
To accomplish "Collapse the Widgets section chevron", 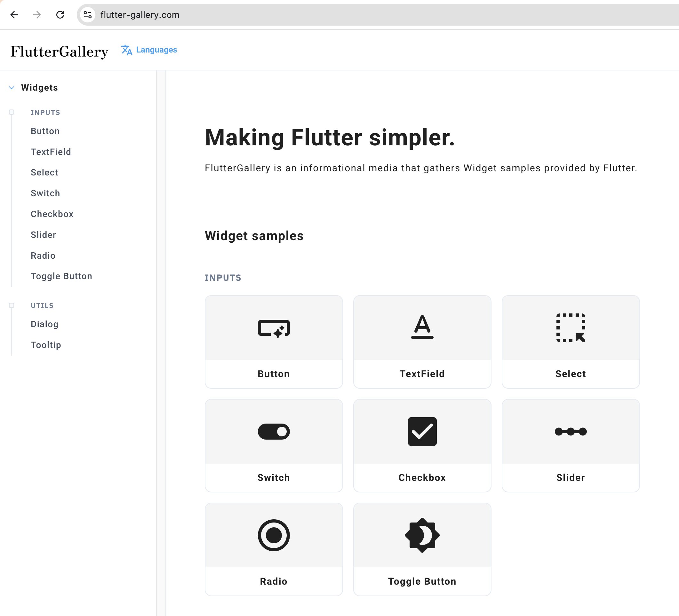I will click(x=12, y=88).
